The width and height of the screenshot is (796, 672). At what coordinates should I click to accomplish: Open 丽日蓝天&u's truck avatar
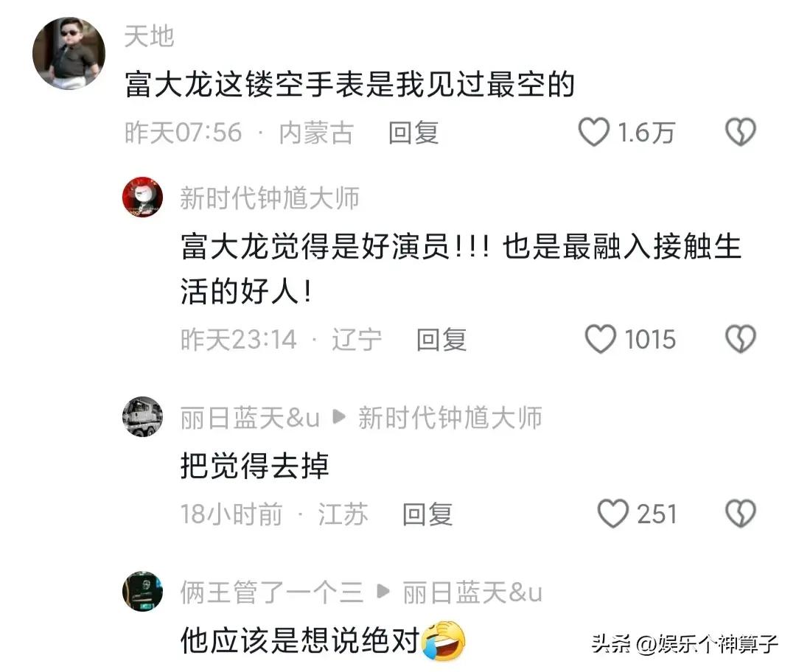pyautogui.click(x=143, y=417)
